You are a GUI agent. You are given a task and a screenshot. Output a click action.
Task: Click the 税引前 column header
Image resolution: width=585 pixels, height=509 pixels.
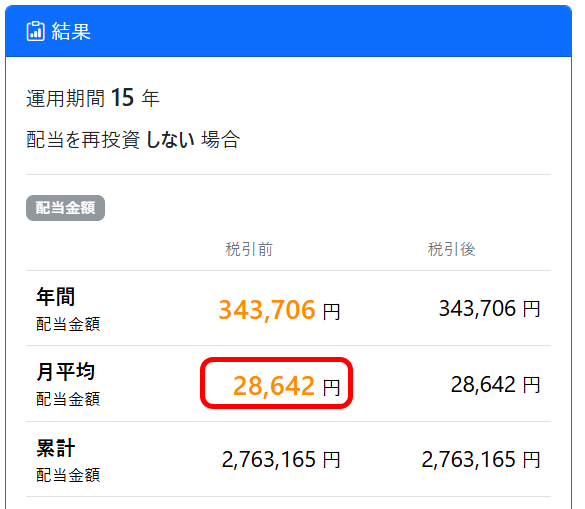249,249
